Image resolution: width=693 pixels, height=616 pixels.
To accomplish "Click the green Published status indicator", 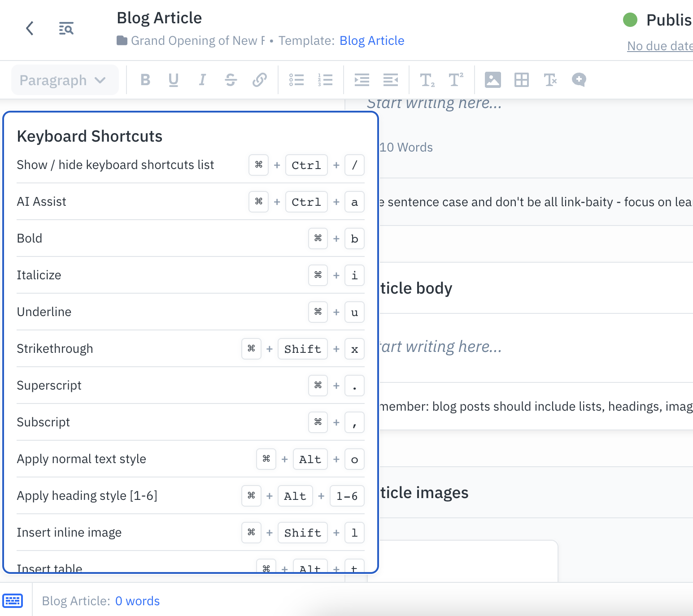I will click(631, 20).
